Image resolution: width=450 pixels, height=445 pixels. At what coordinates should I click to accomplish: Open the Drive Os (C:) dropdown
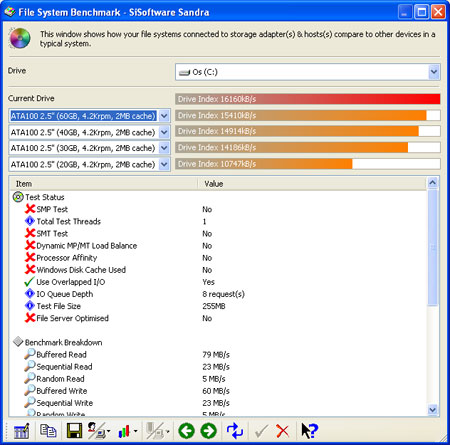point(434,72)
